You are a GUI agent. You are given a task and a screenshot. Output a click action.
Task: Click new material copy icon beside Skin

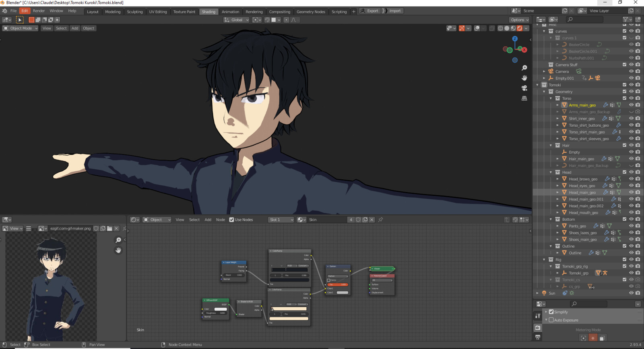365,220
